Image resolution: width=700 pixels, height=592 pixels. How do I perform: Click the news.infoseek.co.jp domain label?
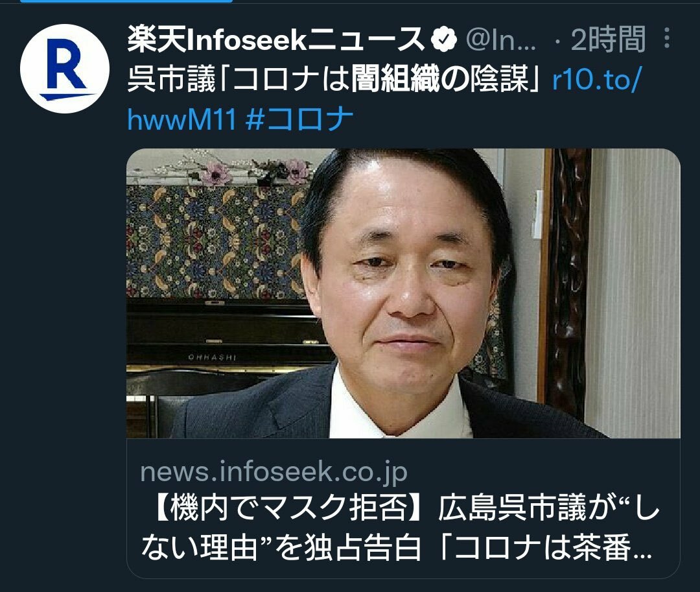coord(274,472)
